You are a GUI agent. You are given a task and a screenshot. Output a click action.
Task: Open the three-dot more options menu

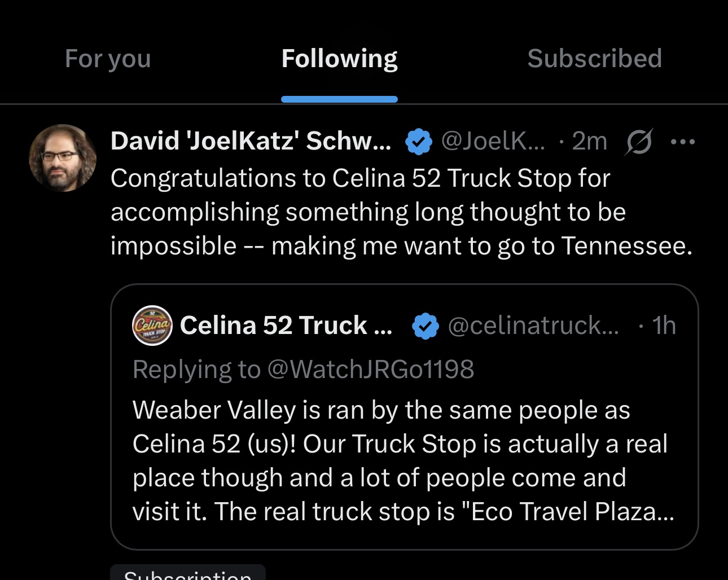click(682, 142)
